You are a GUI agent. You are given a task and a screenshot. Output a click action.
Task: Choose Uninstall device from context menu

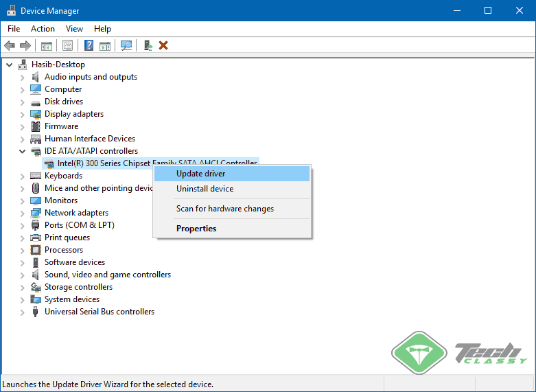tap(232, 189)
